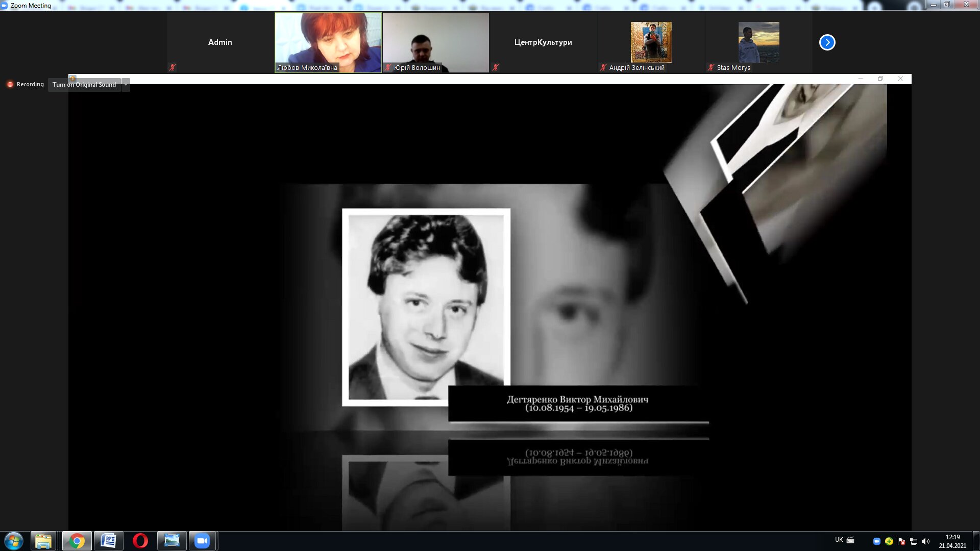This screenshot has height=551, width=980.
Task: Open Opera browser from taskbar
Action: point(140,541)
